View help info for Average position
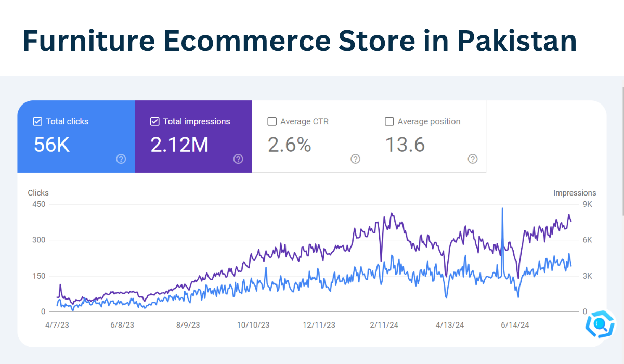Screen dimensions: 624x364 473,159
